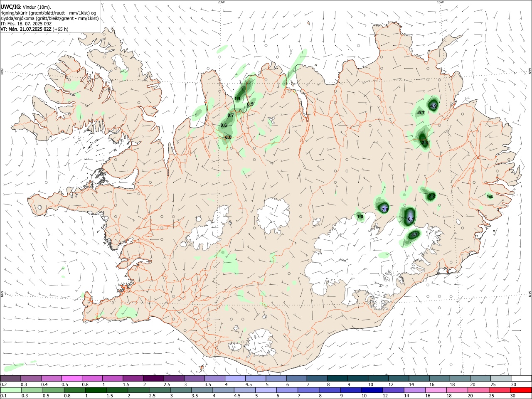The width and height of the screenshot is (532, 399).
Task: Click the UWC/IG Vindur (10m) title text
Action: click(x=26, y=7)
